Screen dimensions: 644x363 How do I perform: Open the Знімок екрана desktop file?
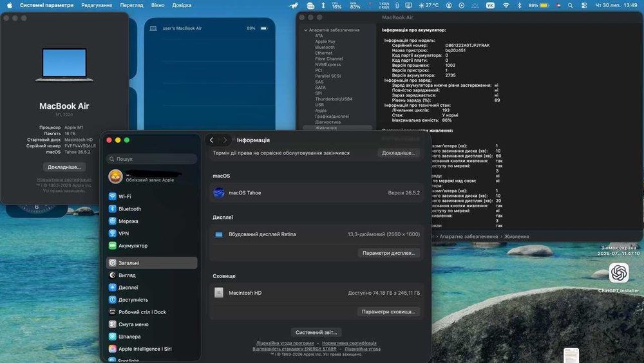point(618,251)
